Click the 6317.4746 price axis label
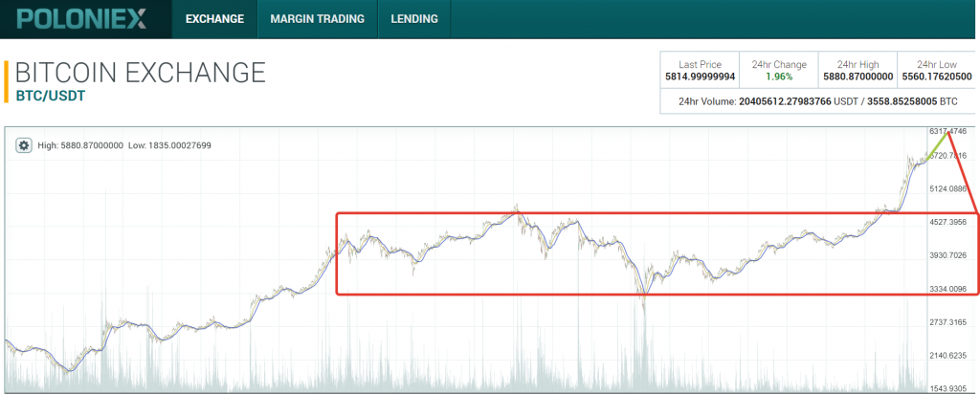 pyautogui.click(x=947, y=131)
